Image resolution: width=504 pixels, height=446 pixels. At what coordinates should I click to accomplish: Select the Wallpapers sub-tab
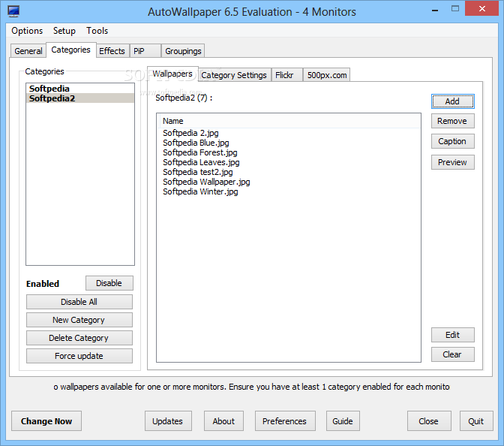172,74
